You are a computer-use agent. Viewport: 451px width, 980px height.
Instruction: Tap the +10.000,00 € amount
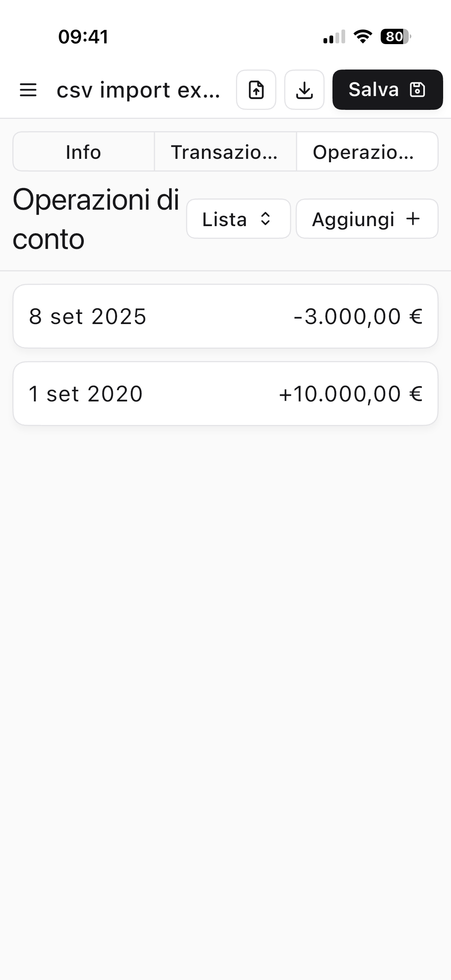pos(350,393)
